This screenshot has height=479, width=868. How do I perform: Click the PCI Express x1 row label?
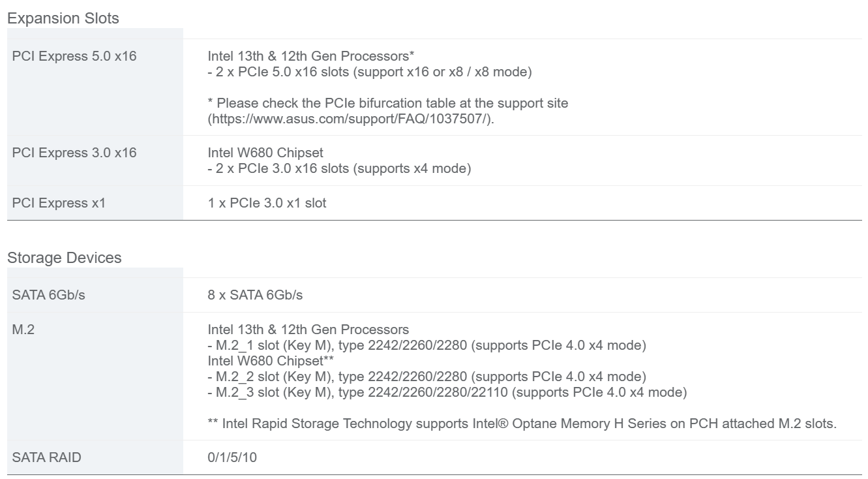click(59, 203)
